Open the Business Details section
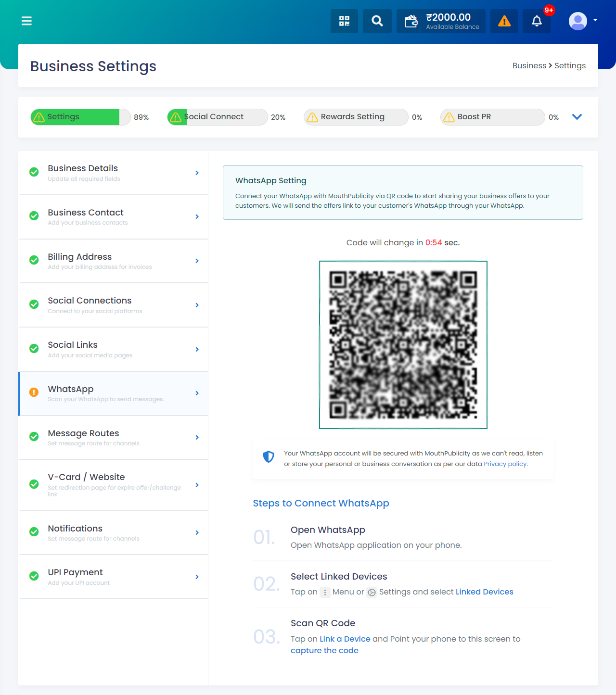The height and width of the screenshot is (695, 616). click(x=114, y=173)
